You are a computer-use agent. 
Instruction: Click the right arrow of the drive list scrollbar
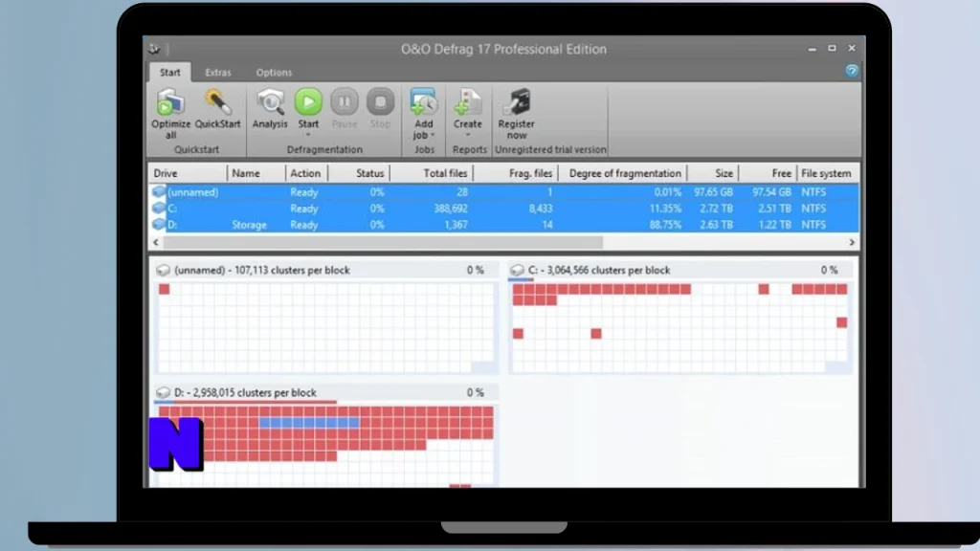pyautogui.click(x=852, y=242)
